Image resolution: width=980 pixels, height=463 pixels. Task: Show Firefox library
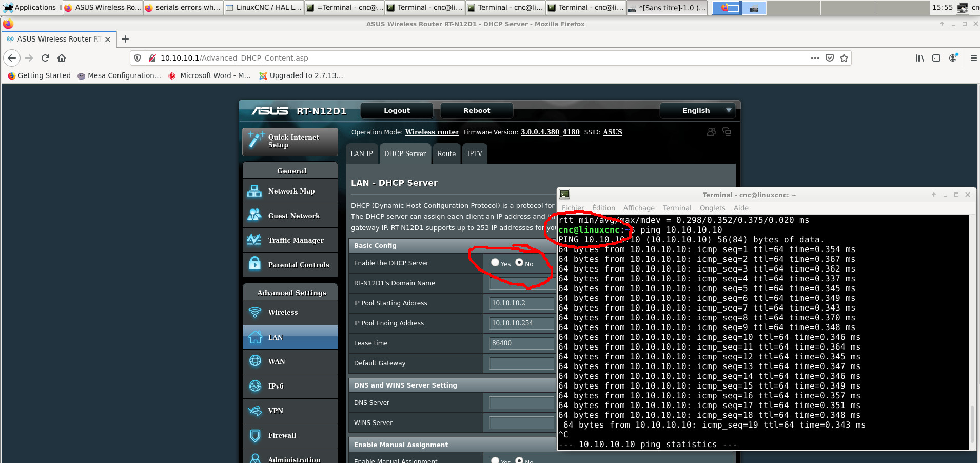coord(920,58)
